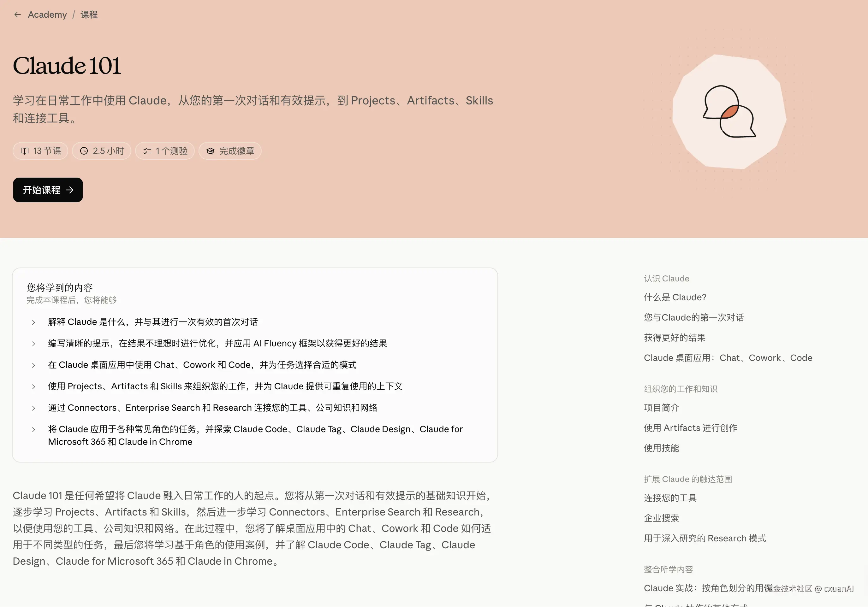Click the 扩展 Claude 的触达范围 section heading
The width and height of the screenshot is (868, 607).
point(688,479)
